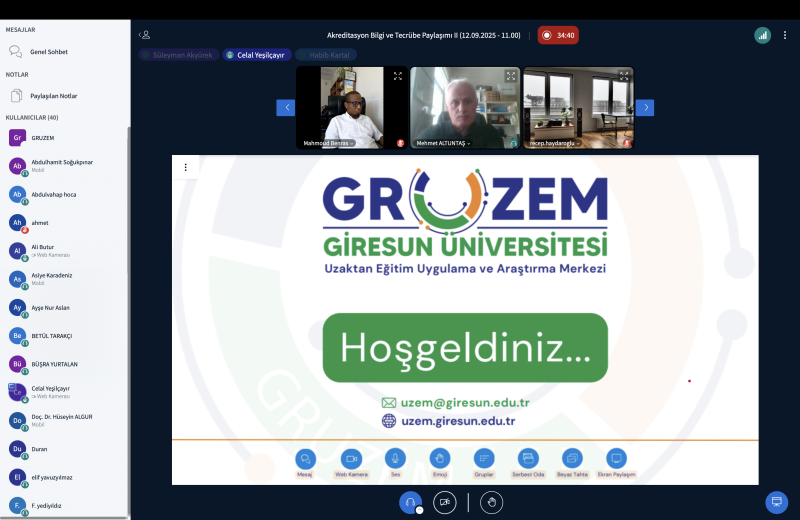This screenshot has width=800, height=520.
Task: Click the Mahmoud Benras video thumbnail
Action: pyautogui.click(x=352, y=108)
